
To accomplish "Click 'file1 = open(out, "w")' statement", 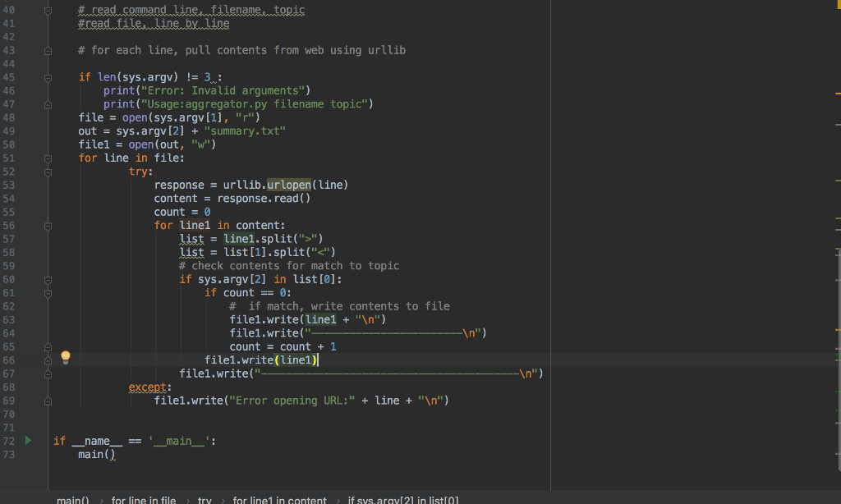I will [x=147, y=144].
